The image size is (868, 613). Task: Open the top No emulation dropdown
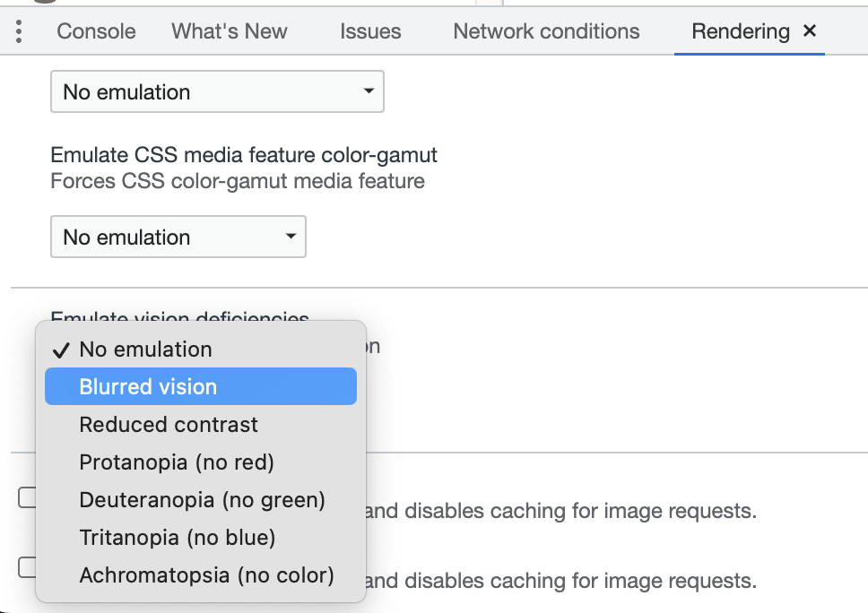217,91
